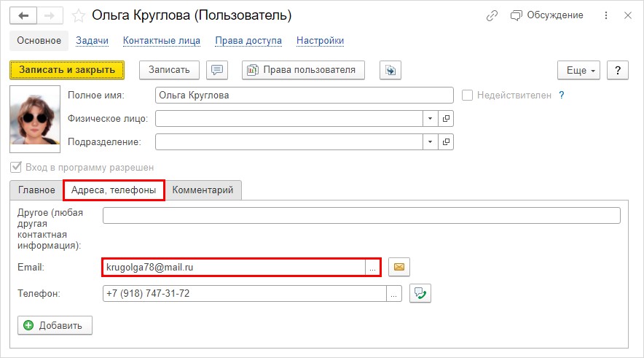Click the Телефон field +7 (918) 747-31-72
644x358 pixels.
pos(244,293)
